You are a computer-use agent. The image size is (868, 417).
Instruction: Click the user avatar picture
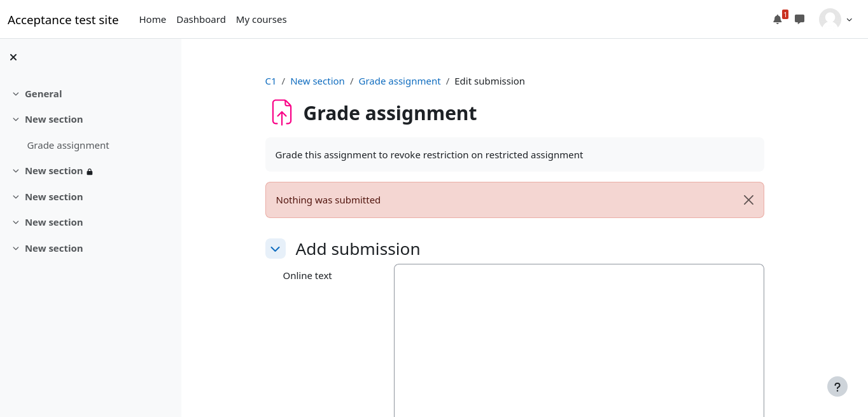[x=830, y=19]
